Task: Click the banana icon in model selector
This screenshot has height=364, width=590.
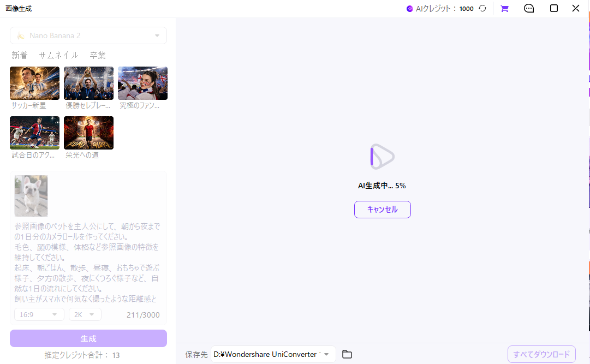Action: pyautogui.click(x=21, y=36)
